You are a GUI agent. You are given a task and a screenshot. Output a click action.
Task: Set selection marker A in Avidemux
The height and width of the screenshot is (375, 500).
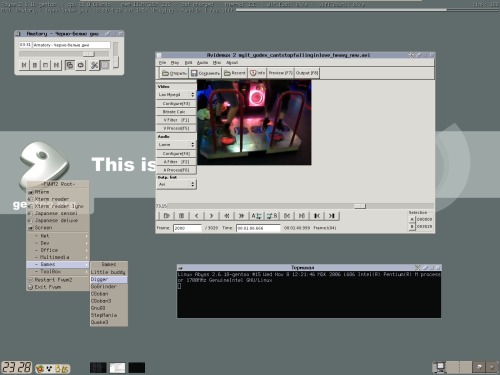(x=256, y=216)
